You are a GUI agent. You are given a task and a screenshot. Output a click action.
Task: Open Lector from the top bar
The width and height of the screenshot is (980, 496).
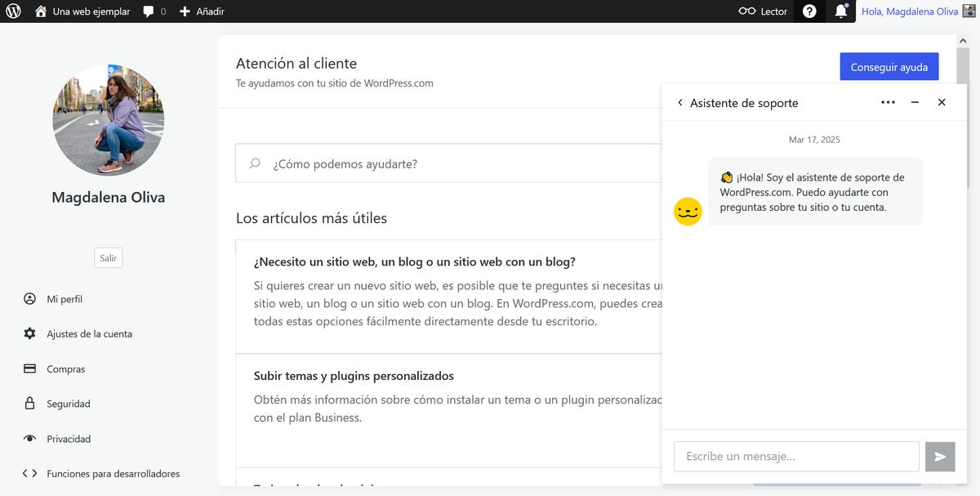click(761, 11)
